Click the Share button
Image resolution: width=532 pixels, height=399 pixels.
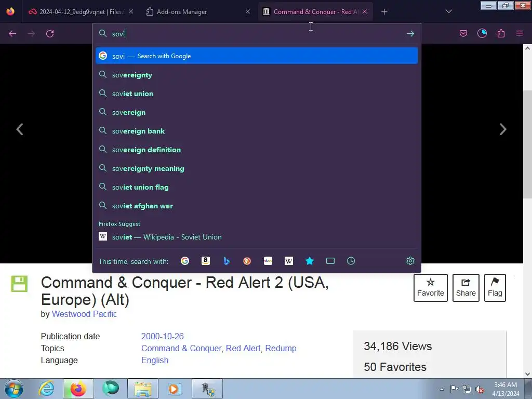pos(465,288)
